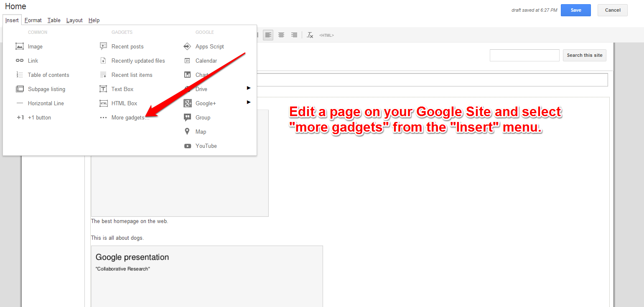Click the "Home" page heading
The width and height of the screenshot is (644, 307).
[15, 6]
